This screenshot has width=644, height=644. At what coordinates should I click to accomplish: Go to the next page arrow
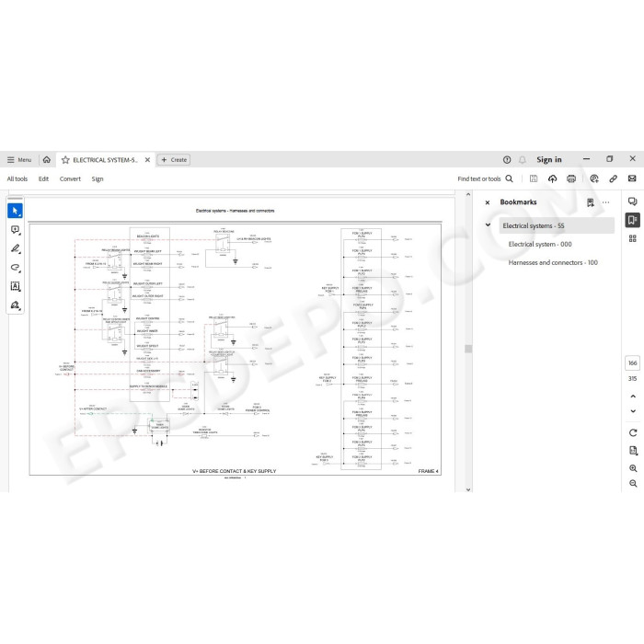(633, 411)
